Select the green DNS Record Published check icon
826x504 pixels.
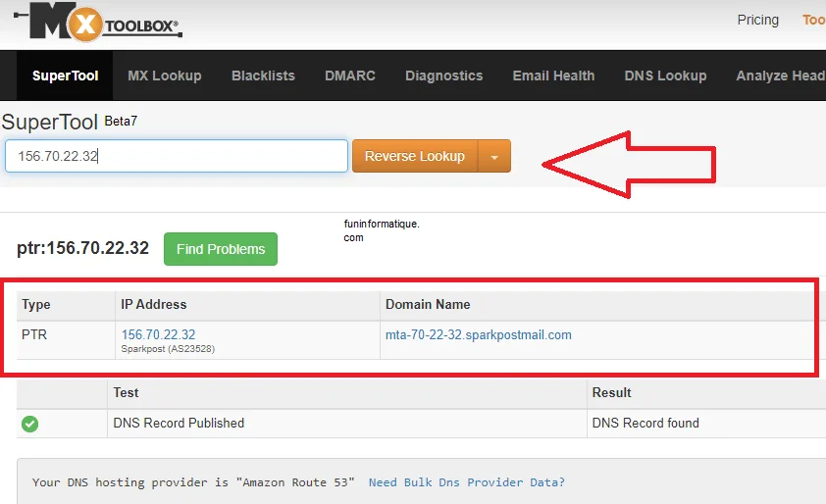click(x=30, y=424)
